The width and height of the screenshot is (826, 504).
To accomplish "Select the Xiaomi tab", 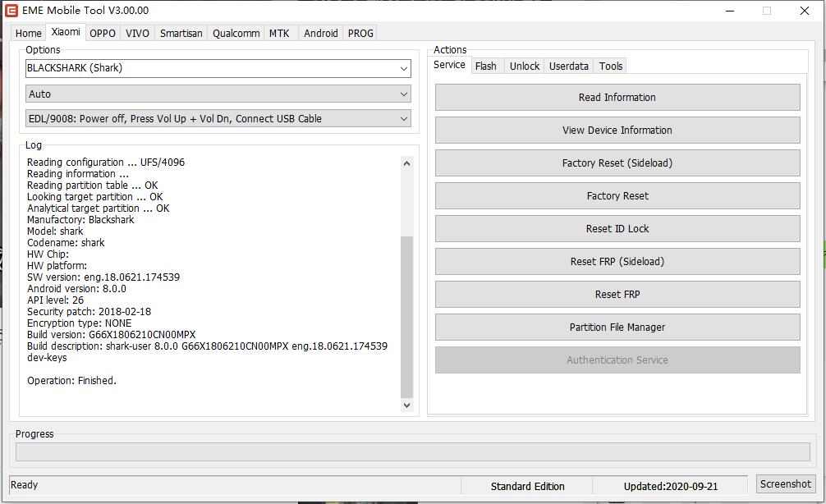I will click(66, 32).
